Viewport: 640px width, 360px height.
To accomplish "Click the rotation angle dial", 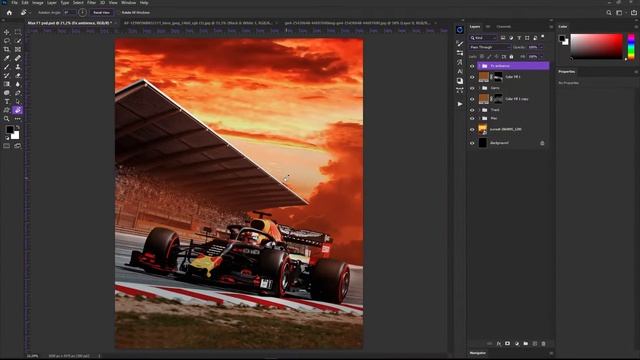I will pos(82,13).
